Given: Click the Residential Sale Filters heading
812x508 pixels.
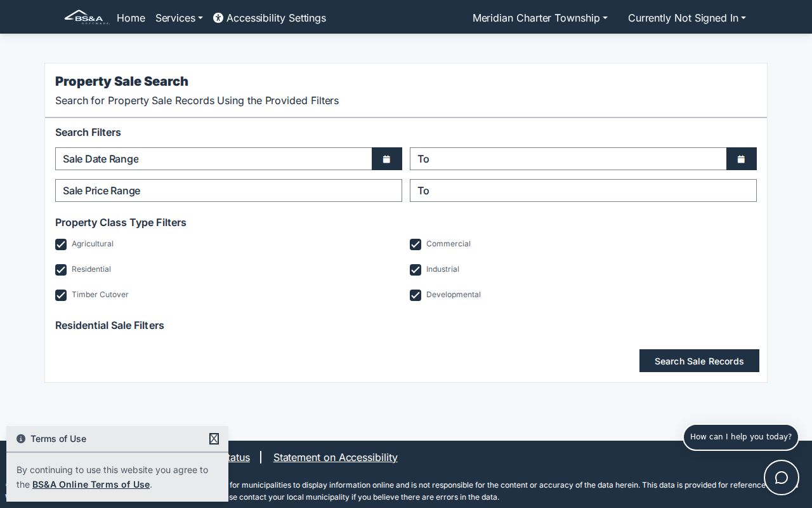Looking at the screenshot, I should pyautogui.click(x=110, y=325).
